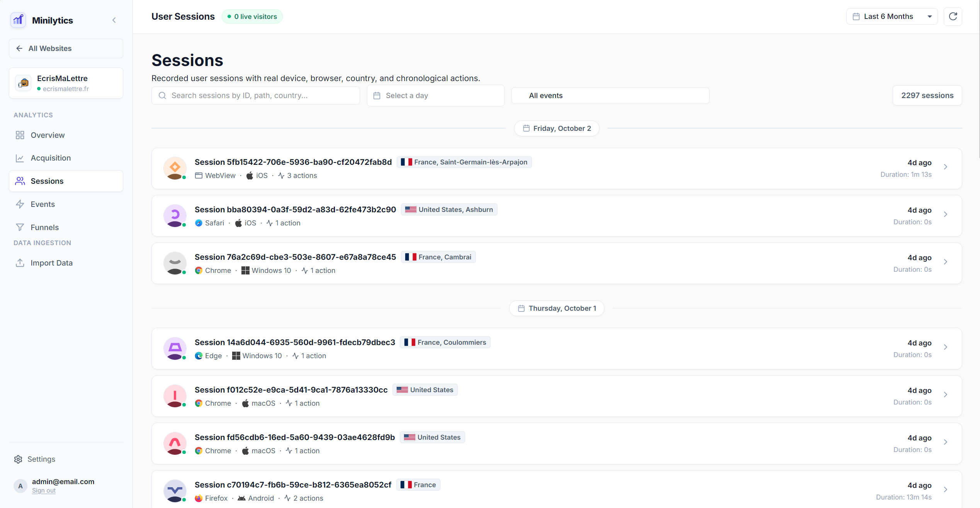Click the avatar of session 14a6d044
The image size is (980, 508).
click(x=175, y=349)
